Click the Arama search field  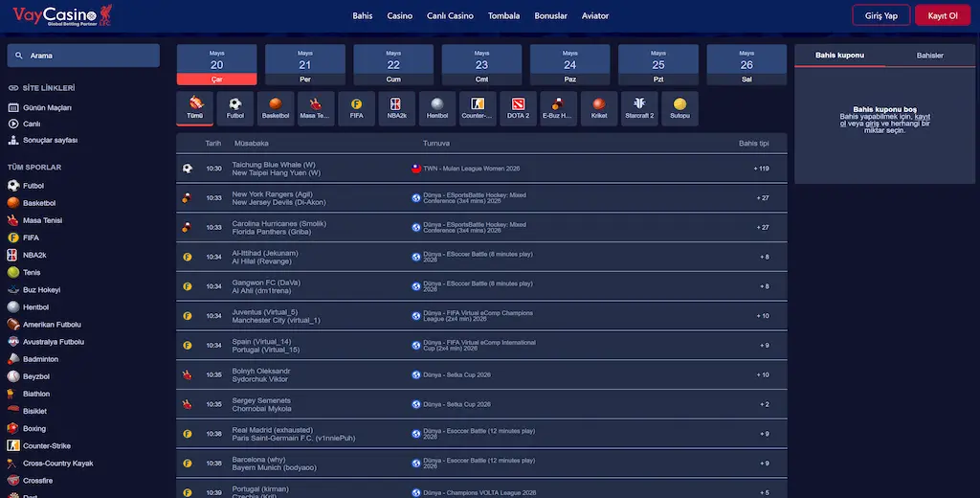tap(83, 56)
